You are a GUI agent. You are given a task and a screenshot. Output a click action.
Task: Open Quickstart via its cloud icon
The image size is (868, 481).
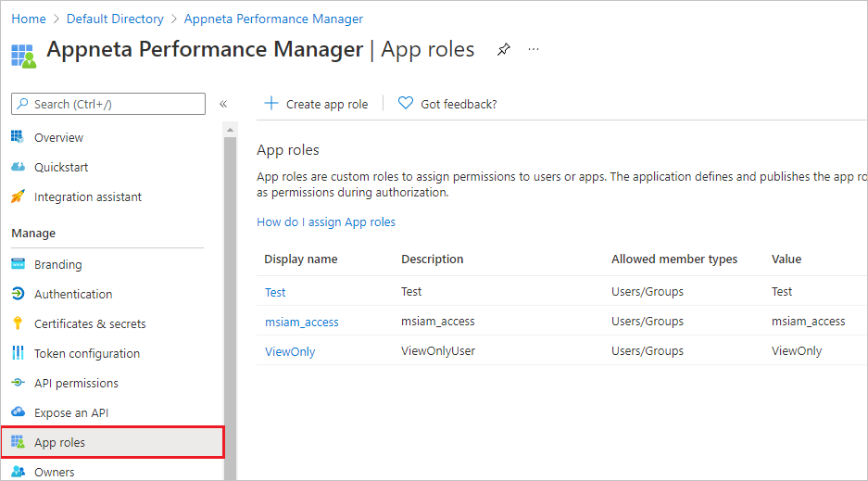tap(17, 167)
